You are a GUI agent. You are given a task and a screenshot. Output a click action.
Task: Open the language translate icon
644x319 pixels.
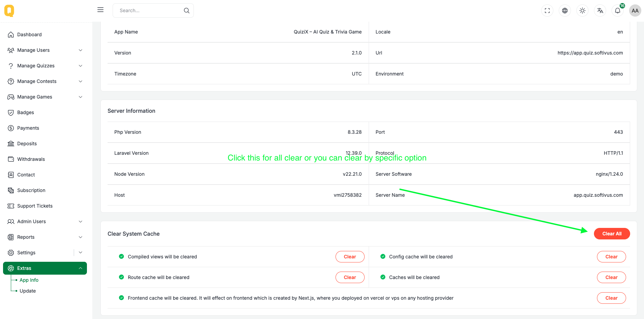pos(600,10)
